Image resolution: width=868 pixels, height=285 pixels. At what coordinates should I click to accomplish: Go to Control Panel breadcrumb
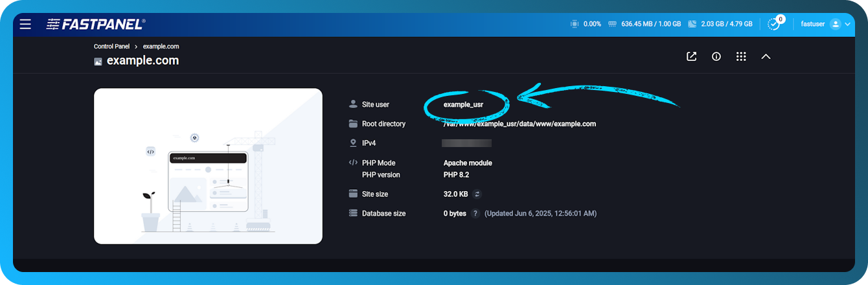[x=111, y=47]
